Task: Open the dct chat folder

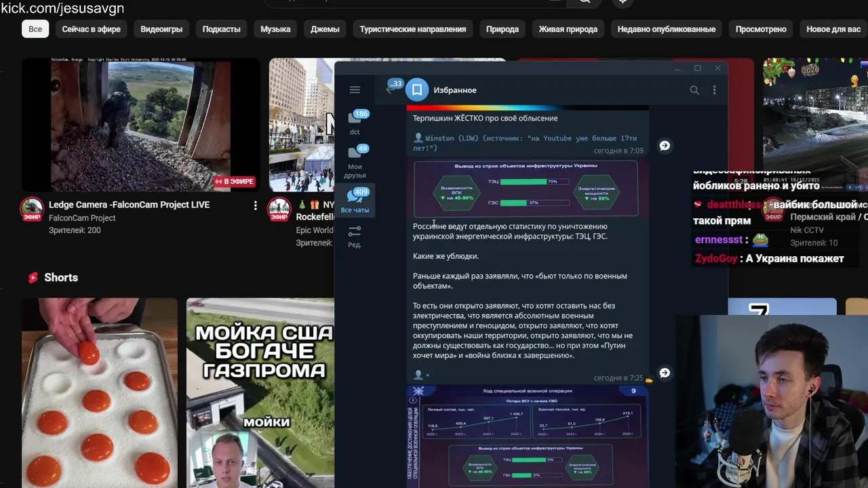Action: 355,123
